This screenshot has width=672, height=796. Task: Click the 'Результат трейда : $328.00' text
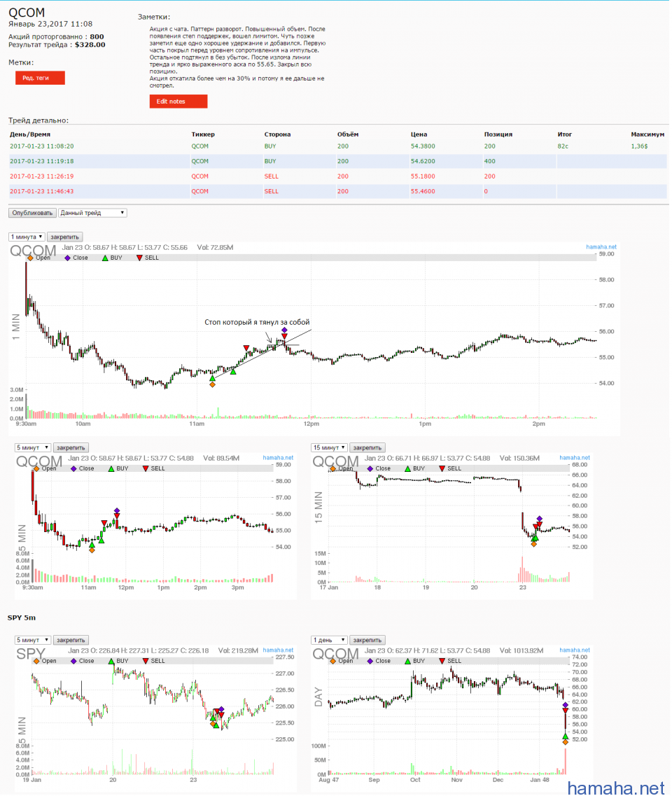(57, 45)
